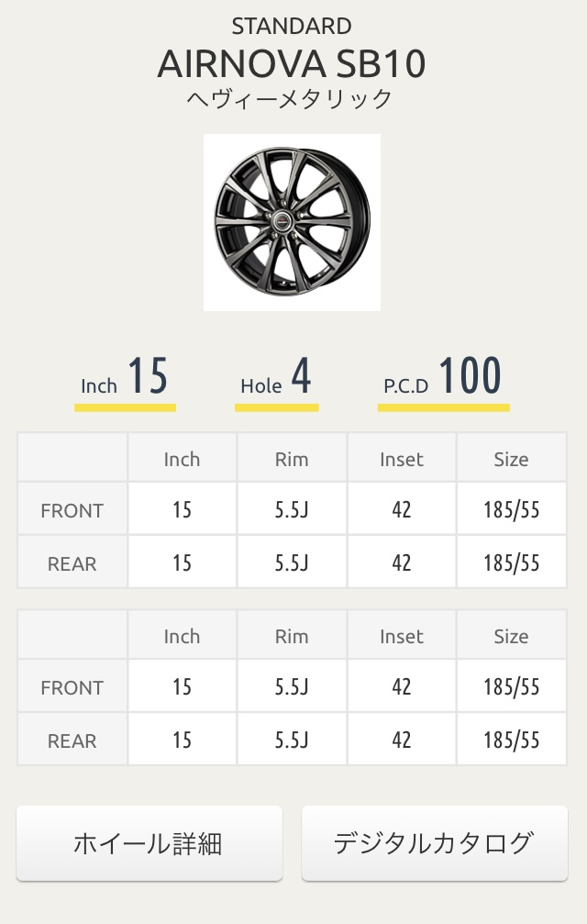Tap the P.C.D 100 spec heading
The width and height of the screenshot is (587, 924).
click(443, 378)
